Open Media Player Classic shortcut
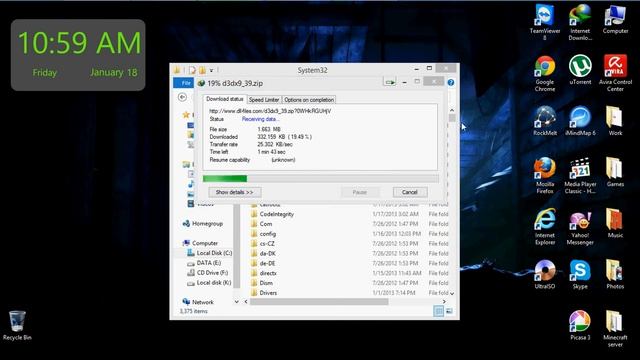The image size is (640, 360). (580, 176)
